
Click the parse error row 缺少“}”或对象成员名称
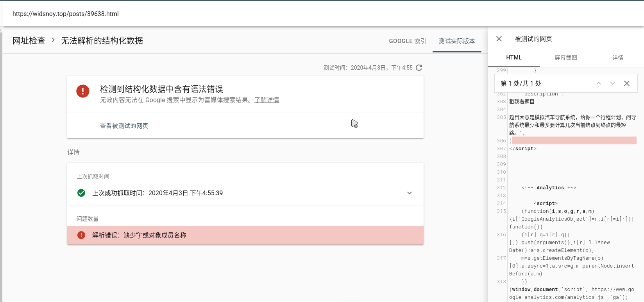coord(245,235)
